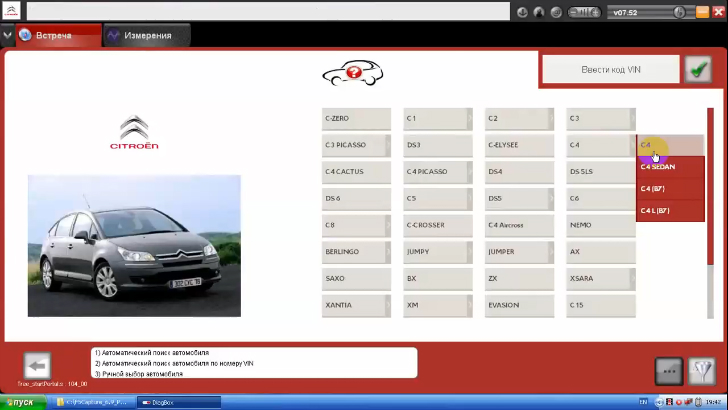Open the three-dots options button
The image size is (728, 410).
tap(669, 371)
